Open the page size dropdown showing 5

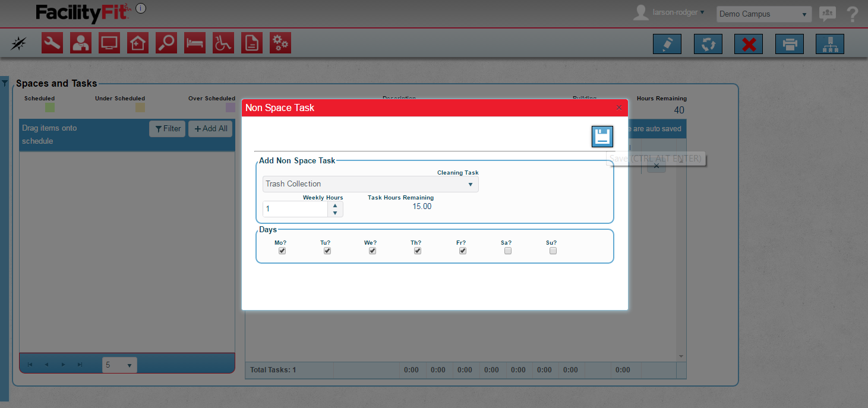point(119,365)
